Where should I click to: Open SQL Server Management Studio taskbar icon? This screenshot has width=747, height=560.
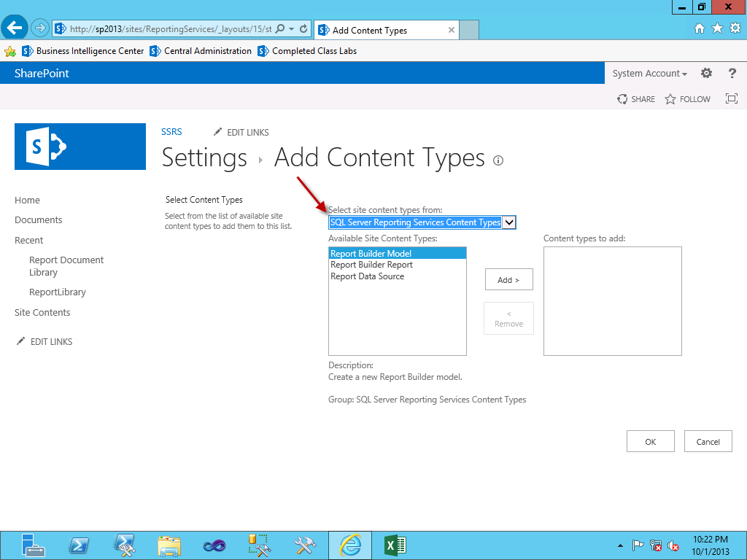tap(259, 545)
